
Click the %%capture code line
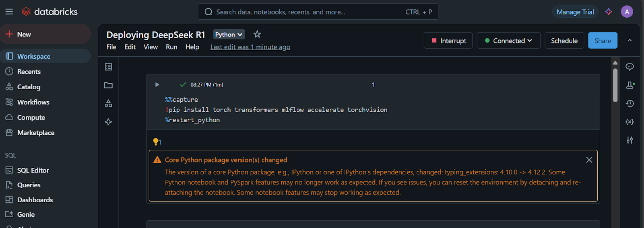pos(182,100)
